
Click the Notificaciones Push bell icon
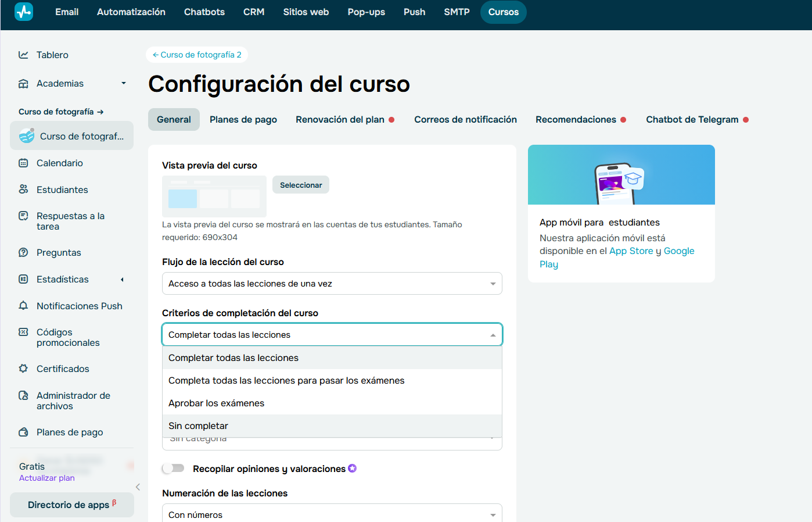pyautogui.click(x=23, y=306)
